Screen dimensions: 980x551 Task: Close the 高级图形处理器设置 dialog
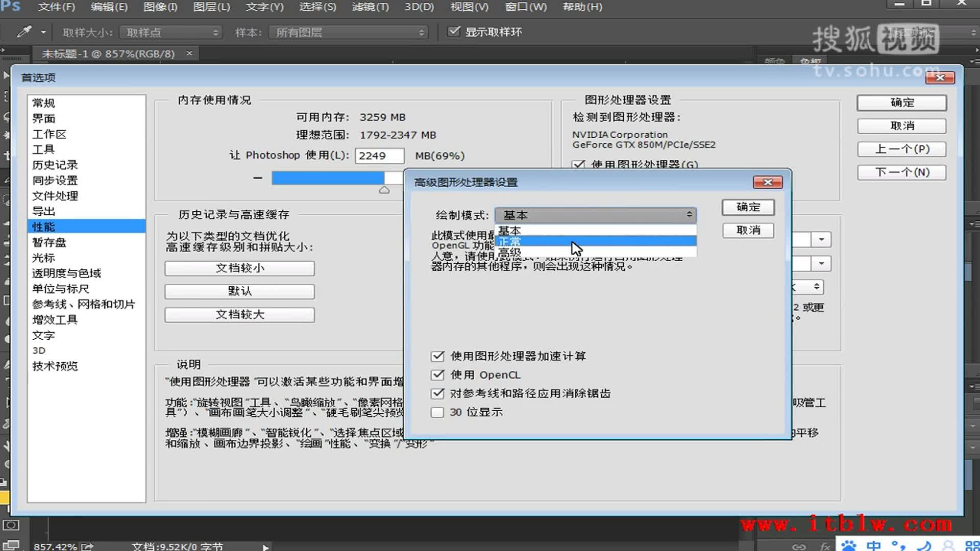pos(768,182)
